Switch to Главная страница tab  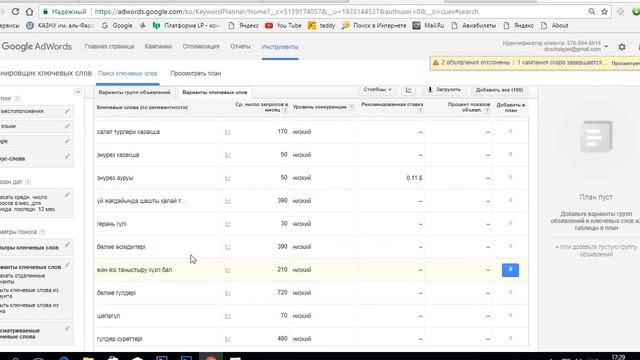coord(109,47)
